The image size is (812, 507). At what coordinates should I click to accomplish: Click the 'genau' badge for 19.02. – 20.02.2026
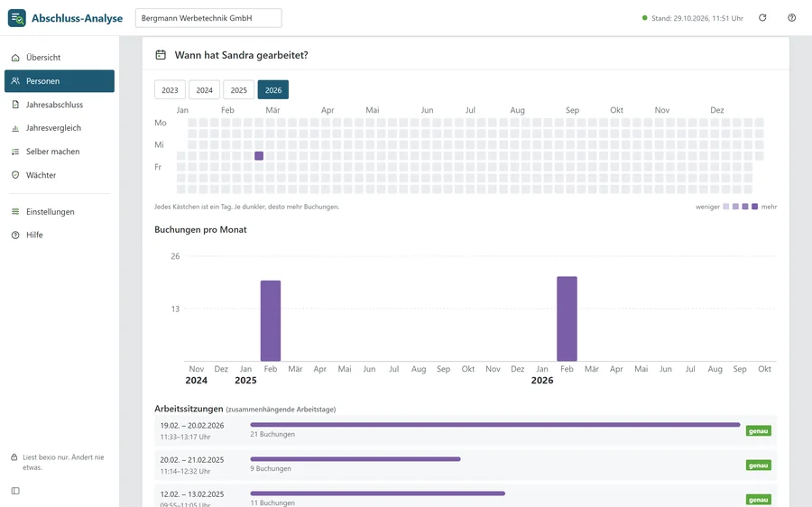[x=758, y=431]
